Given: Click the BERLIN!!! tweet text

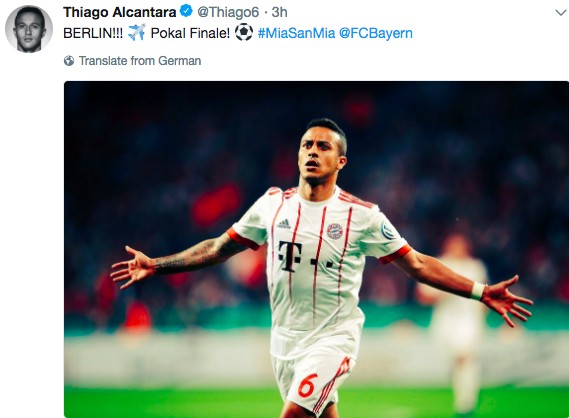Looking at the screenshot, I should [93, 33].
